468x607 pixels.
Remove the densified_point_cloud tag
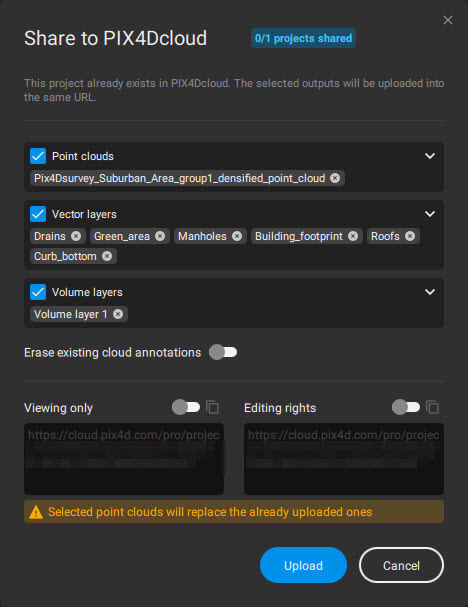(335, 178)
